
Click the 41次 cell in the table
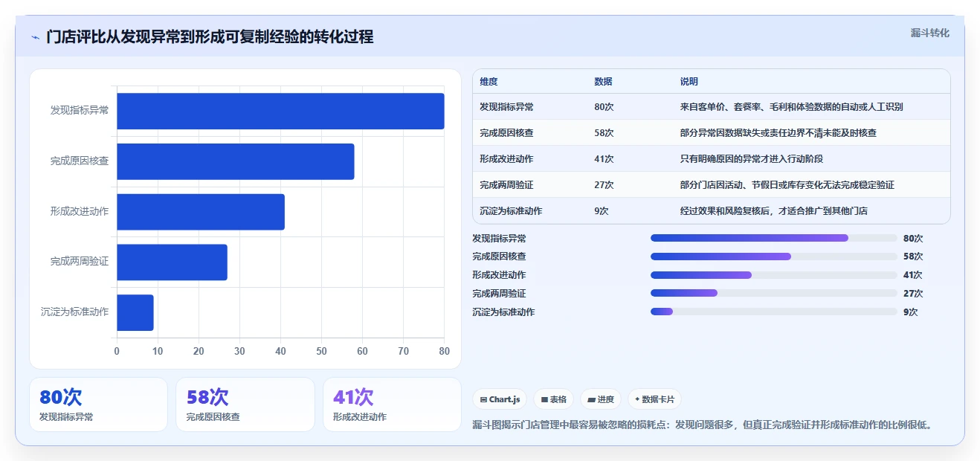click(x=604, y=159)
